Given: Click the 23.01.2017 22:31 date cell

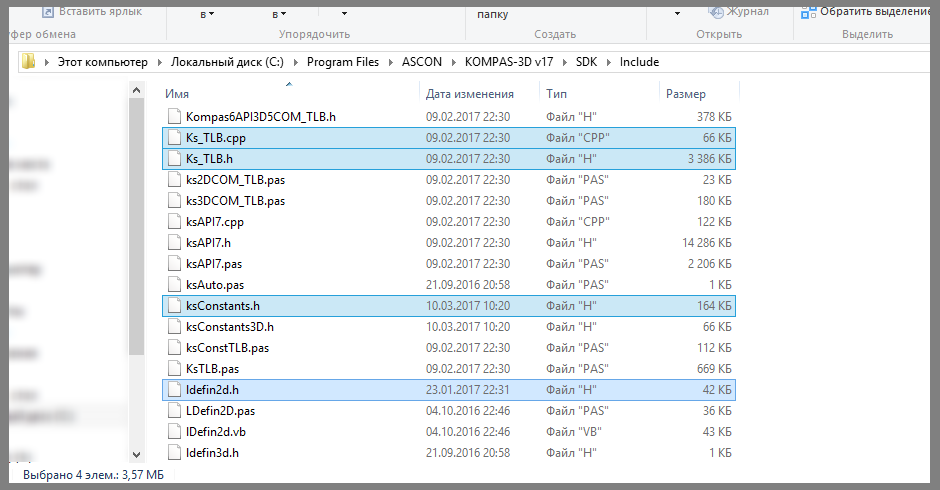Looking at the screenshot, I should (x=468, y=389).
